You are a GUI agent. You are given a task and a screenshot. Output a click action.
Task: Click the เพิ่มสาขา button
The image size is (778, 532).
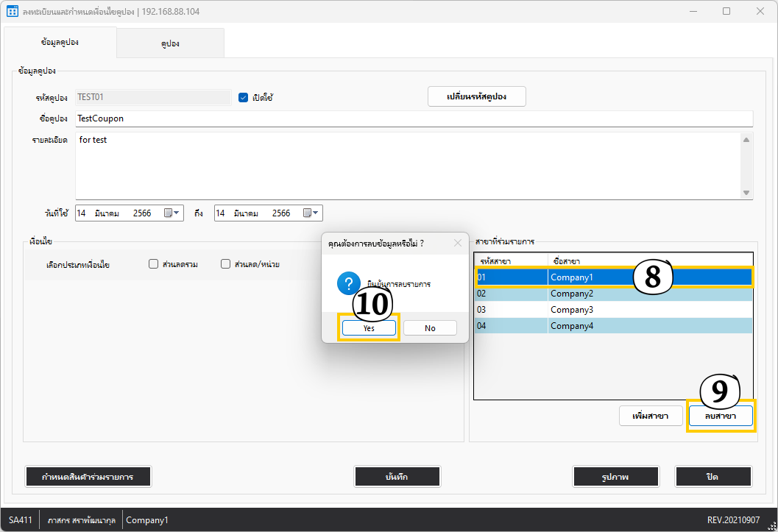(650, 416)
